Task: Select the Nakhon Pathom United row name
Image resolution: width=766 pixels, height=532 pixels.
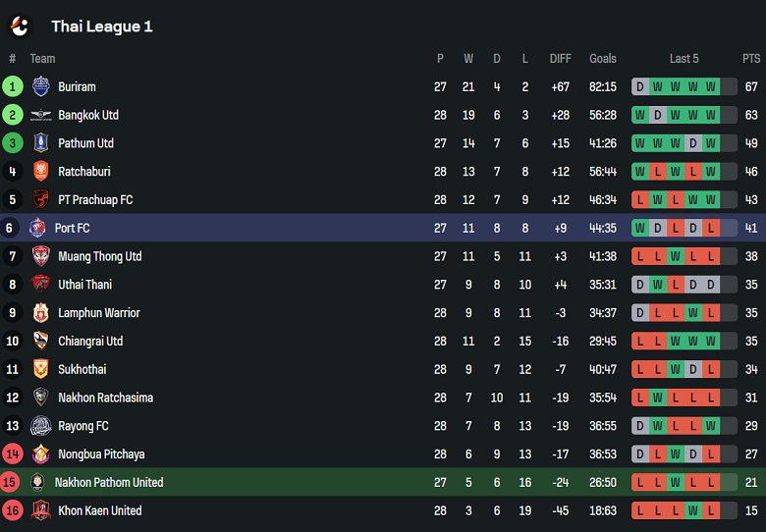Action: coord(109,482)
